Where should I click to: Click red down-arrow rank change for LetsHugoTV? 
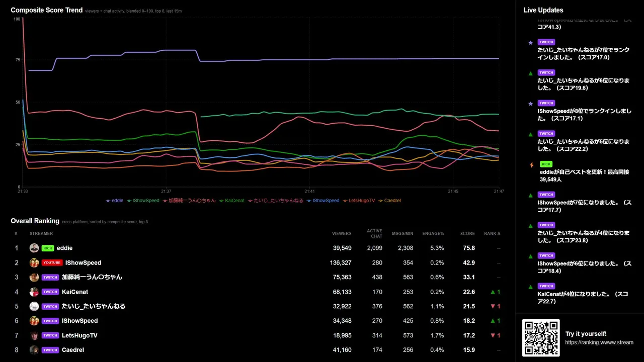coord(496,335)
